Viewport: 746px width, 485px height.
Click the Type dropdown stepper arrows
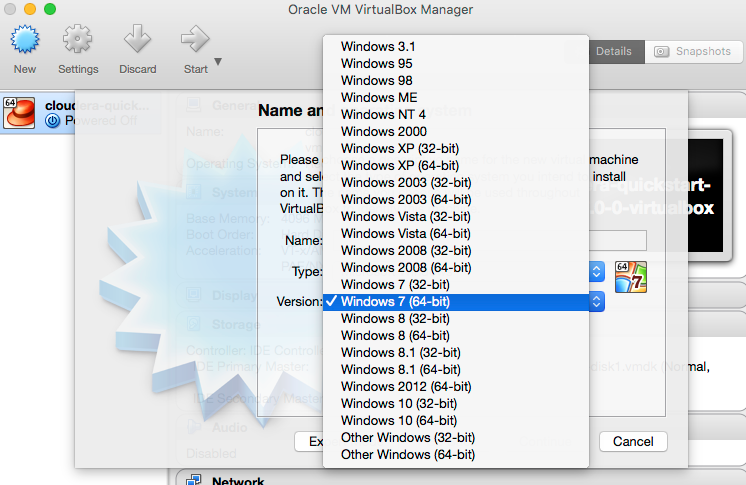(597, 271)
